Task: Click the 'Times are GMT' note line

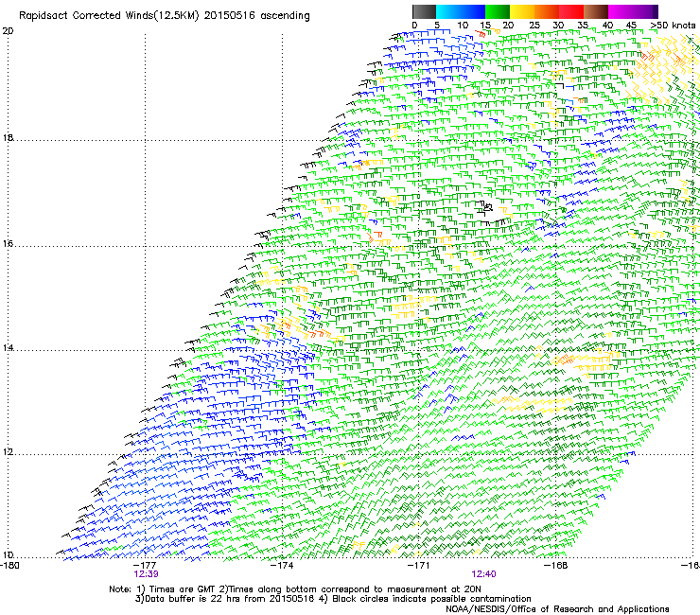Action: coord(295,589)
